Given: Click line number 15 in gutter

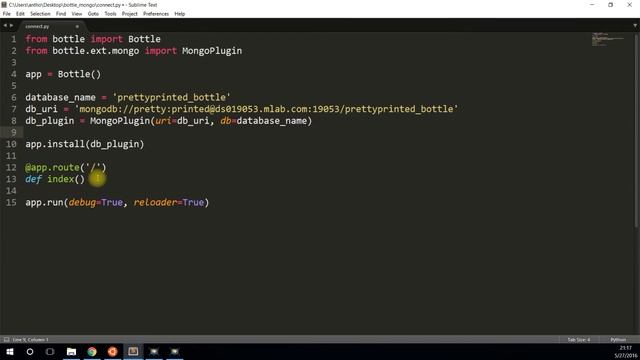Looking at the screenshot, I should [11, 202].
